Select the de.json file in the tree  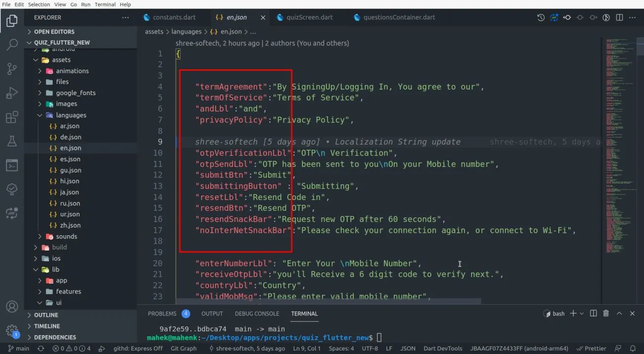click(x=70, y=137)
